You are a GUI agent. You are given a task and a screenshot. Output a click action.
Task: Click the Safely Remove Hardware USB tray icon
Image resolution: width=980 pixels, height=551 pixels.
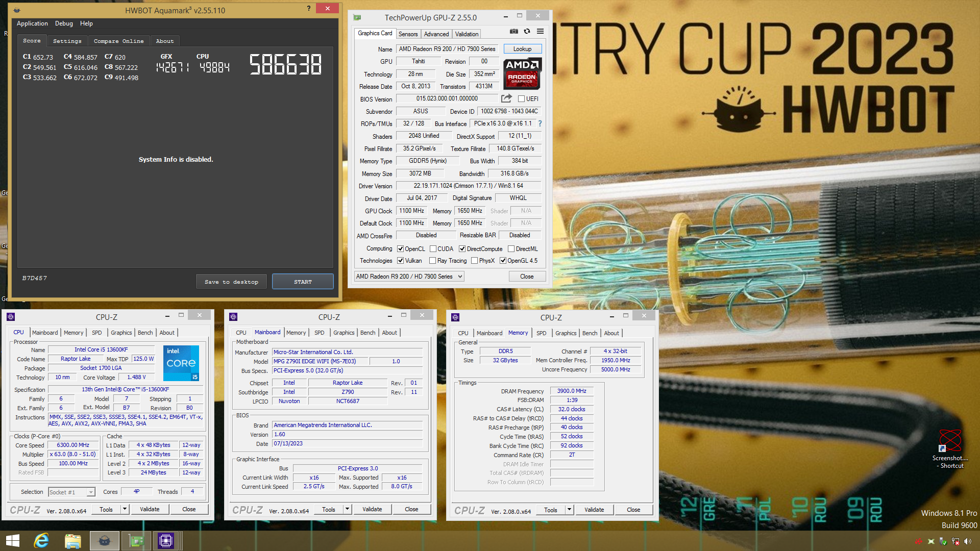943,541
